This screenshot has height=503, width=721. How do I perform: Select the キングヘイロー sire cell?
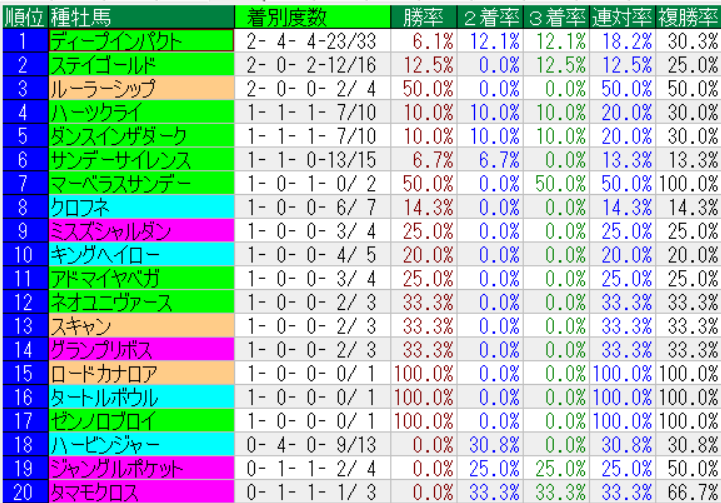(141, 255)
